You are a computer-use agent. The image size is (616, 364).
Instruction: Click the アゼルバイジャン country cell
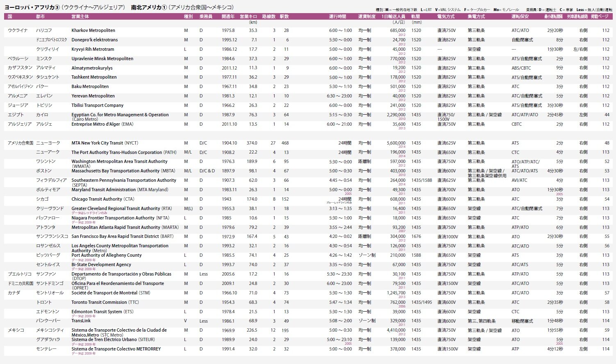[20, 86]
